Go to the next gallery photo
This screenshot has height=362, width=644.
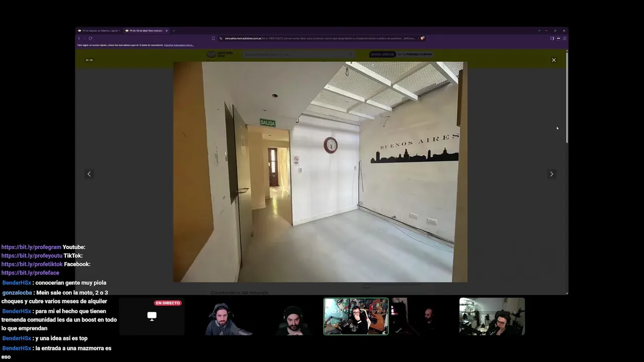point(551,174)
